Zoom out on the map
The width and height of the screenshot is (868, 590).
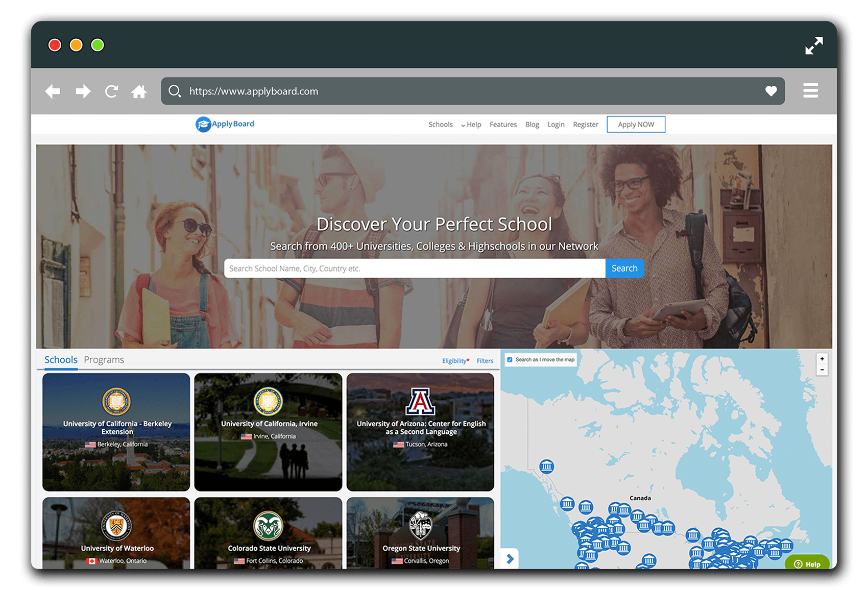822,370
